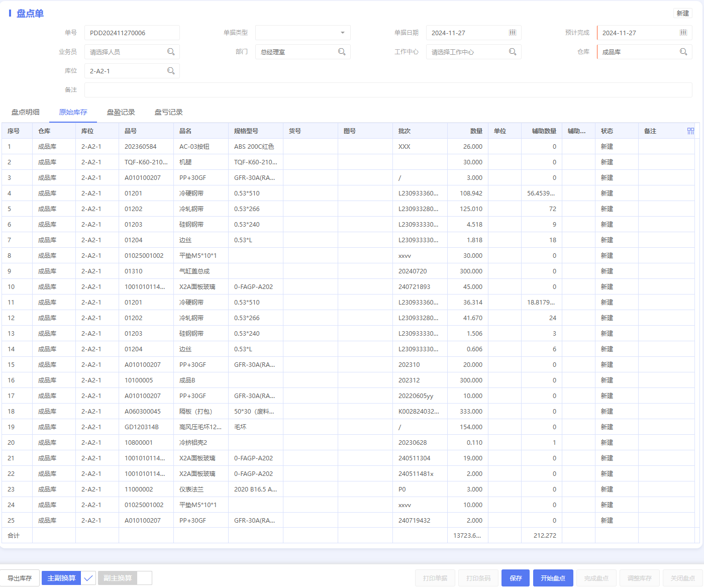This screenshot has height=588, width=704.
Task: Click the 打印单据 button
Action: pyautogui.click(x=435, y=578)
